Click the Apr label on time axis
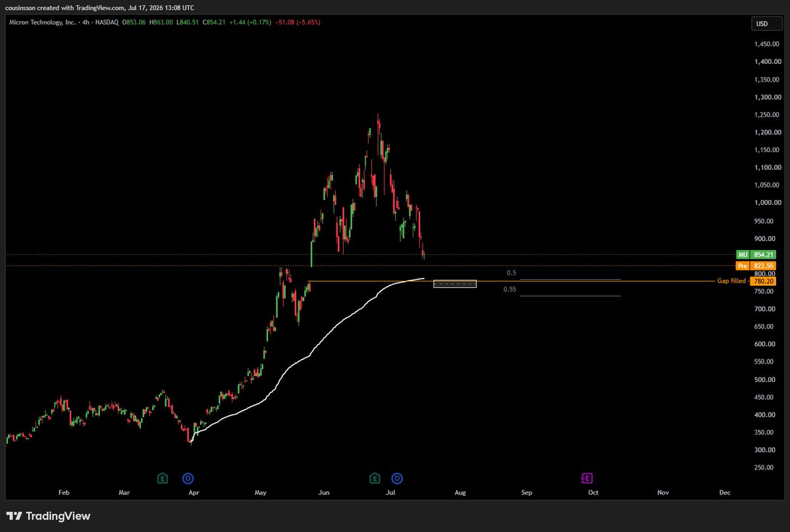The width and height of the screenshot is (790, 532). pyautogui.click(x=194, y=492)
